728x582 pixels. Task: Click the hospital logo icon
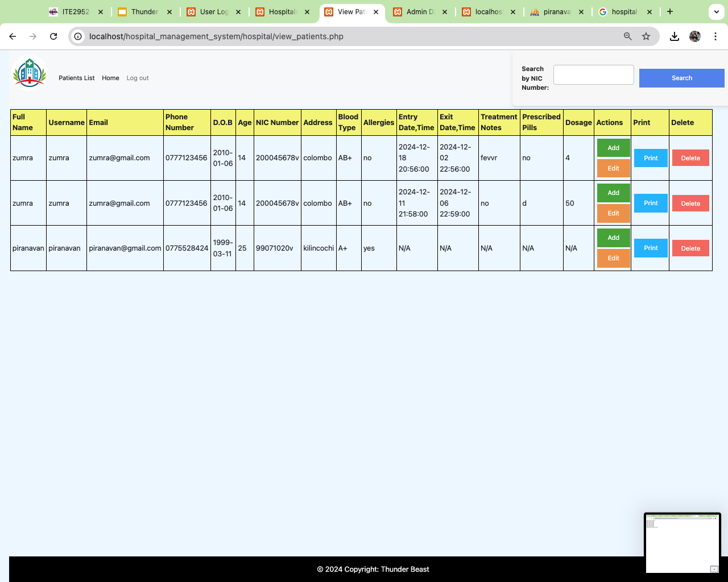pos(30,73)
